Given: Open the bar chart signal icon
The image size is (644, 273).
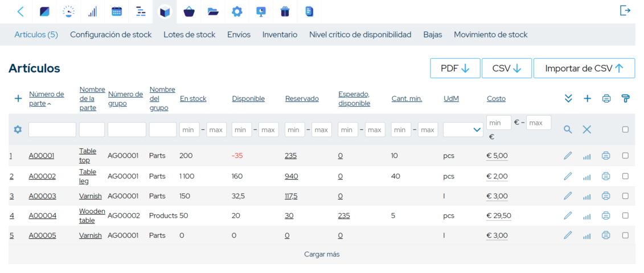Looking at the screenshot, I should [x=92, y=11].
